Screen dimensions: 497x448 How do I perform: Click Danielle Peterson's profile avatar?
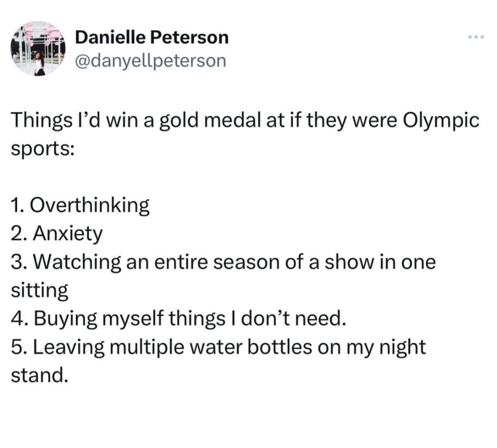(x=38, y=48)
